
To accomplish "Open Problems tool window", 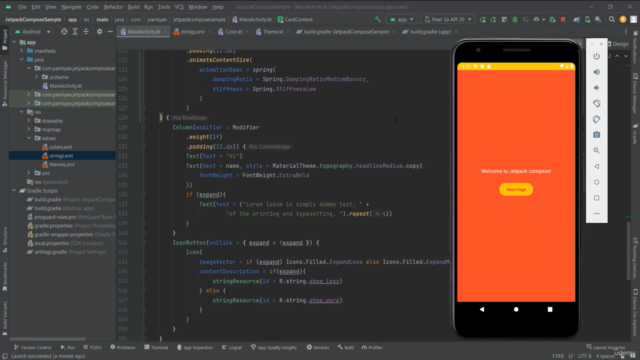I will click(122, 347).
